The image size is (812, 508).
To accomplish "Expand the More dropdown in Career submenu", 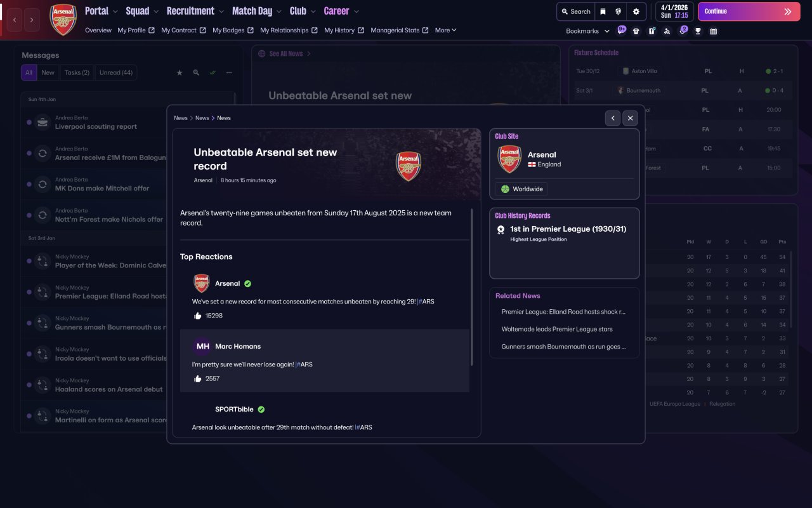I will (446, 30).
